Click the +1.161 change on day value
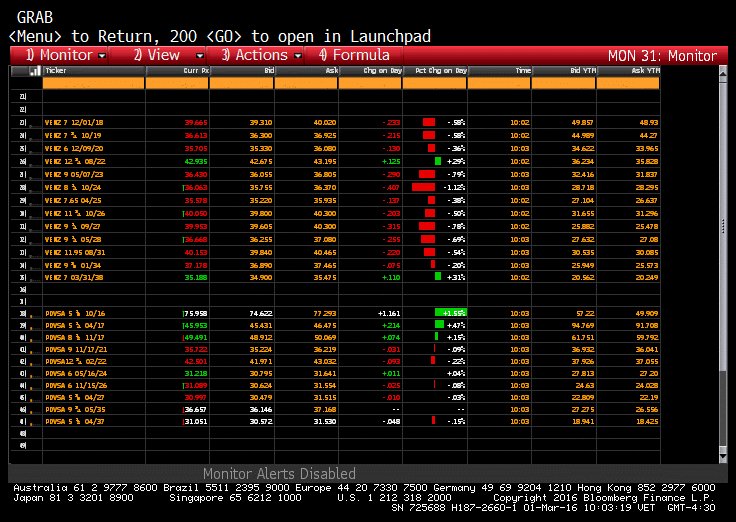Screen dimensions: 736x522 (x=389, y=314)
